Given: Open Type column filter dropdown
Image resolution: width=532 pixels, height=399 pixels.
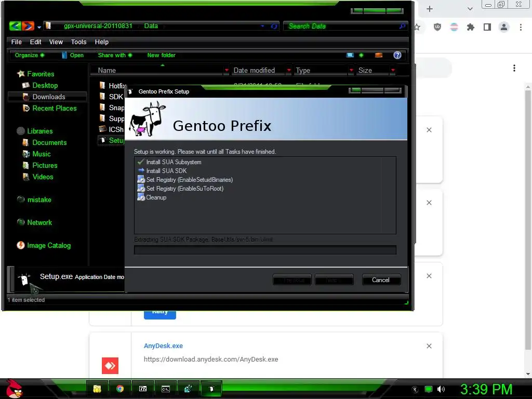Looking at the screenshot, I should point(351,70).
